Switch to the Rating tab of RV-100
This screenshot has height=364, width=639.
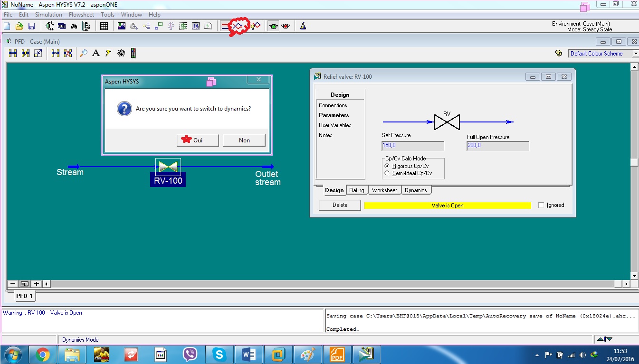[357, 190]
